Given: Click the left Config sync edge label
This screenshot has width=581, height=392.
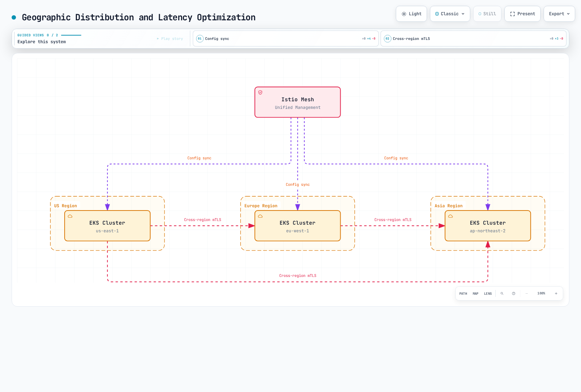Looking at the screenshot, I should pyautogui.click(x=199, y=158).
